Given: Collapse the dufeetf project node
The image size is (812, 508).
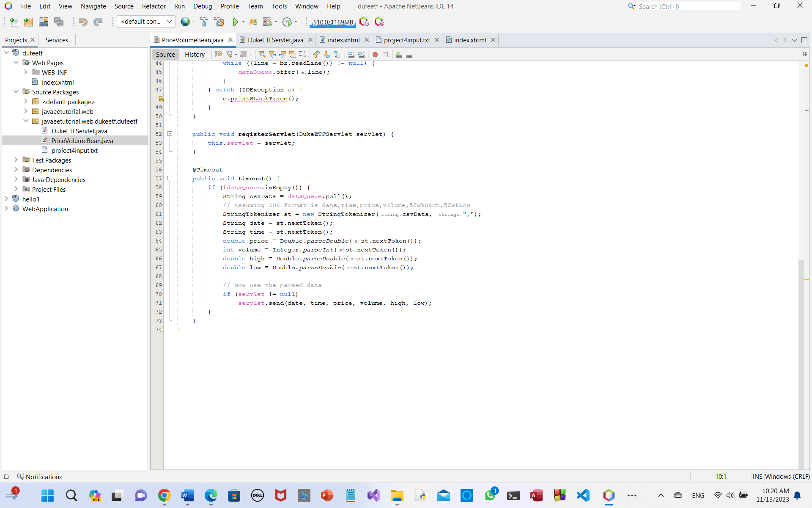Looking at the screenshot, I should coord(6,53).
